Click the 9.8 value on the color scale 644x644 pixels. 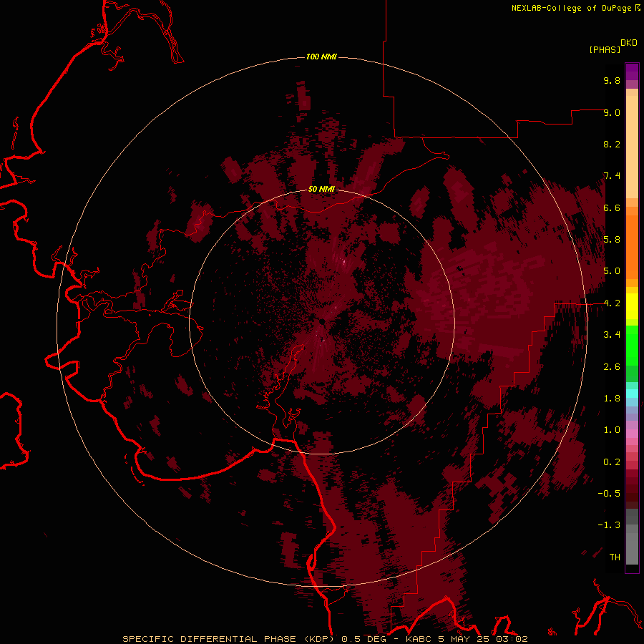pyautogui.click(x=612, y=80)
